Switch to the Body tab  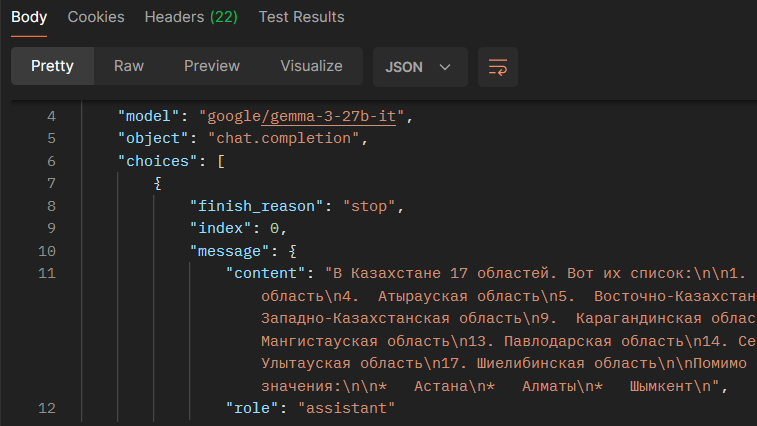point(29,17)
